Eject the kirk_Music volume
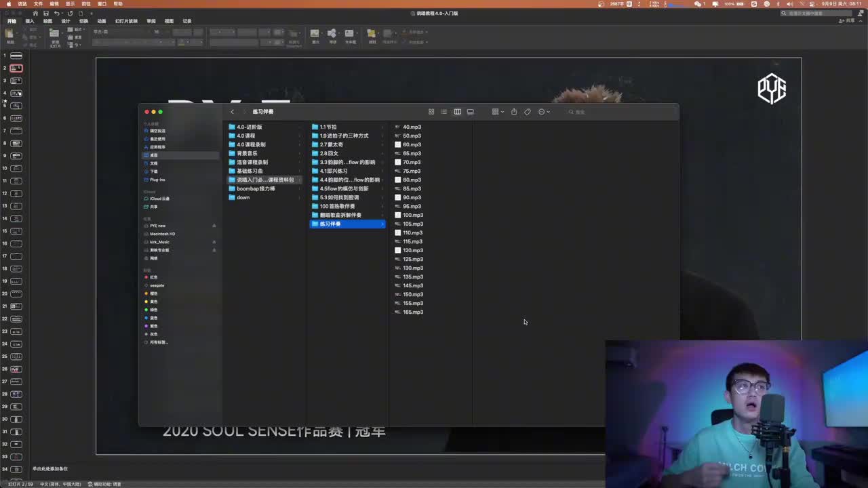This screenshot has width=868, height=488. 214,242
